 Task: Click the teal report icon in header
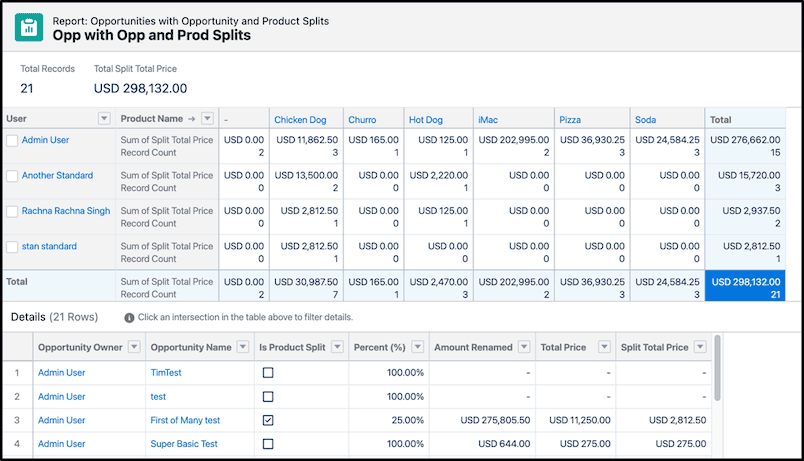coord(29,27)
